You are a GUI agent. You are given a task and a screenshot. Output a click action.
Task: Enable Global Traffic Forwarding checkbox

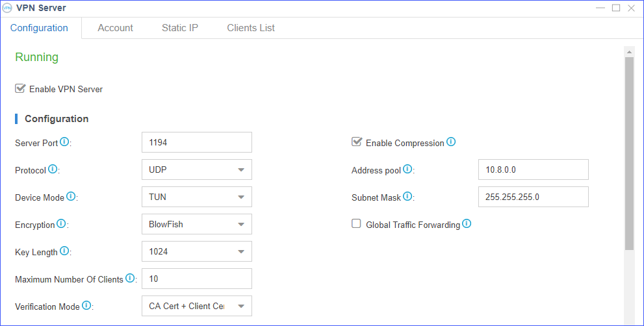tap(356, 224)
